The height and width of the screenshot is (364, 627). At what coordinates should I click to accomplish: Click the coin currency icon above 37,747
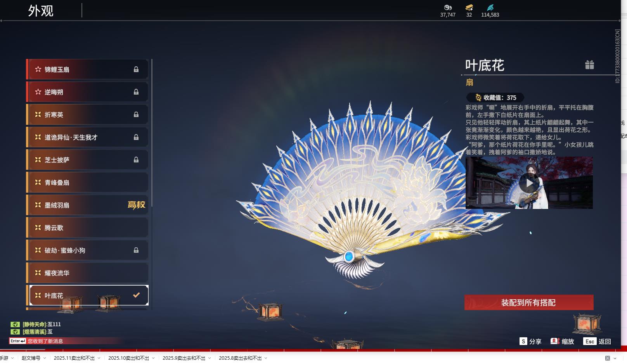pos(448,7)
